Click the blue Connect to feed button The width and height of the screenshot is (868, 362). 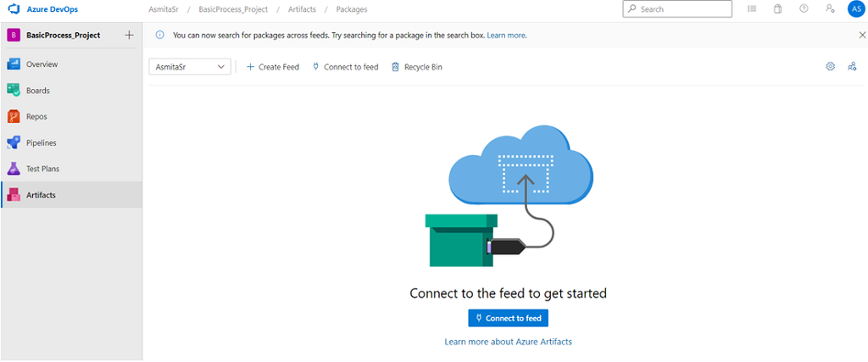(x=509, y=318)
